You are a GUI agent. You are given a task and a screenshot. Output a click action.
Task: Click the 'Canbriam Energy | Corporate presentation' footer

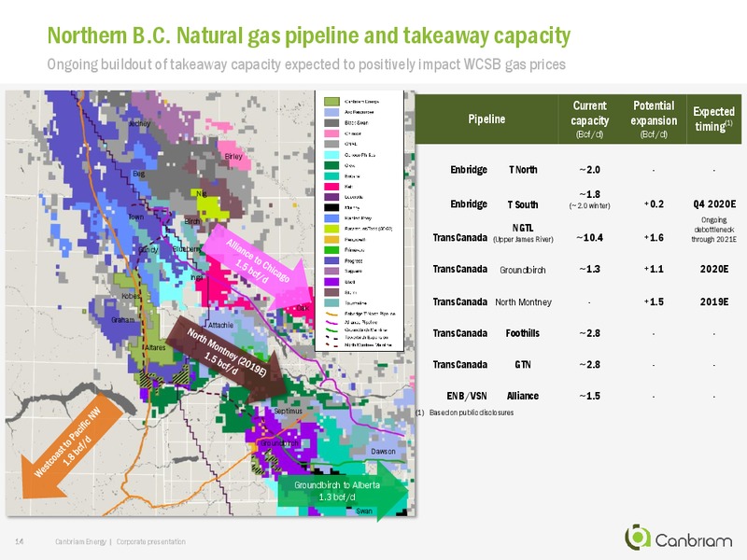click(120, 541)
